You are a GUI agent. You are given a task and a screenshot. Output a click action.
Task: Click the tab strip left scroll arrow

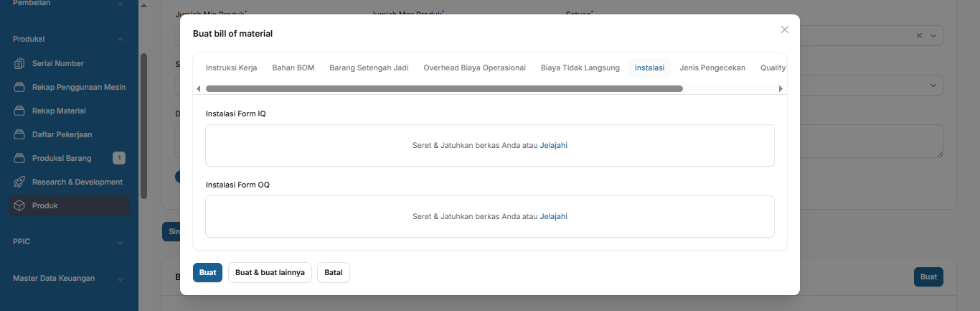[199, 88]
